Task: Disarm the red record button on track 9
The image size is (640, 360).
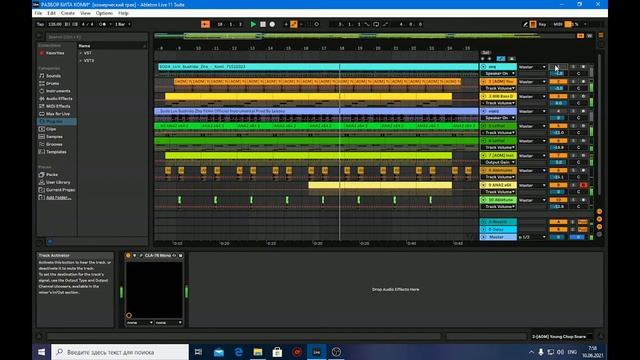Action: click(x=583, y=185)
